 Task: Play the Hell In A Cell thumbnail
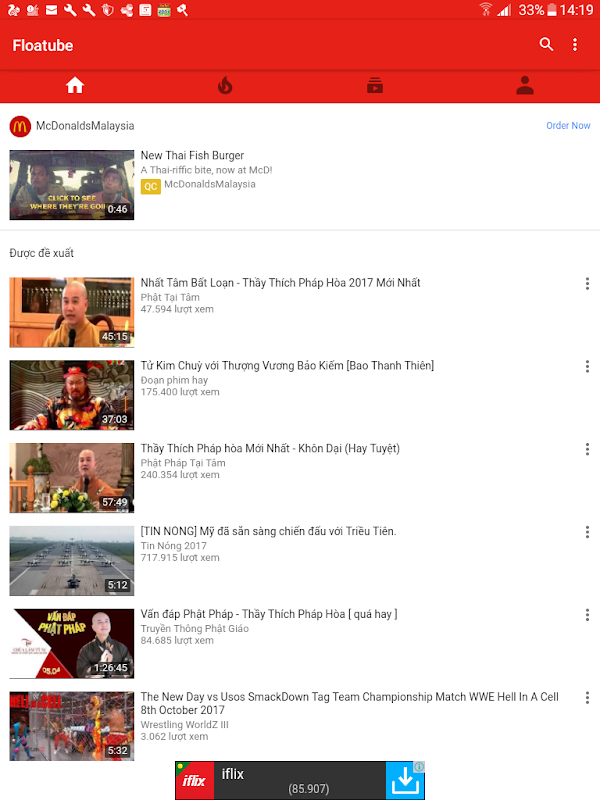click(72, 727)
